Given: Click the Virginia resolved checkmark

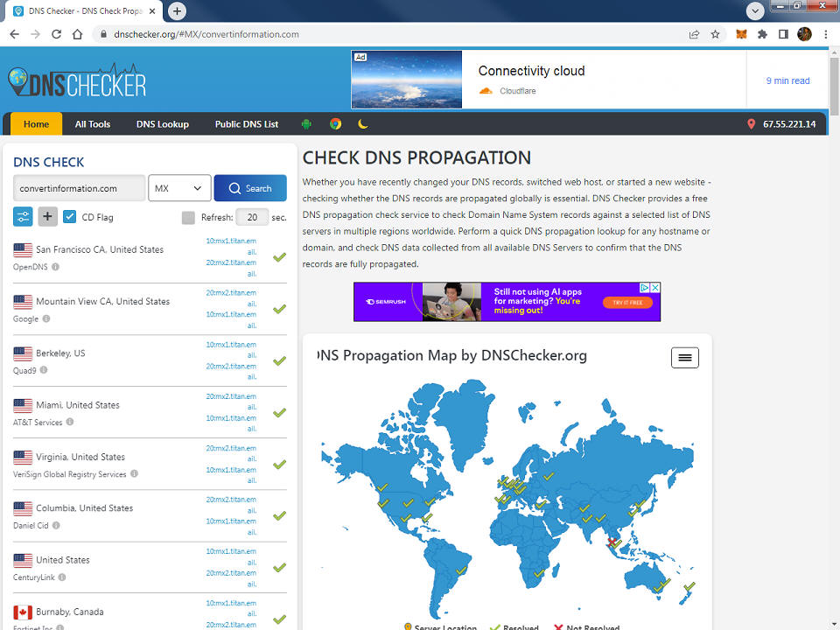Looking at the screenshot, I should (279, 465).
